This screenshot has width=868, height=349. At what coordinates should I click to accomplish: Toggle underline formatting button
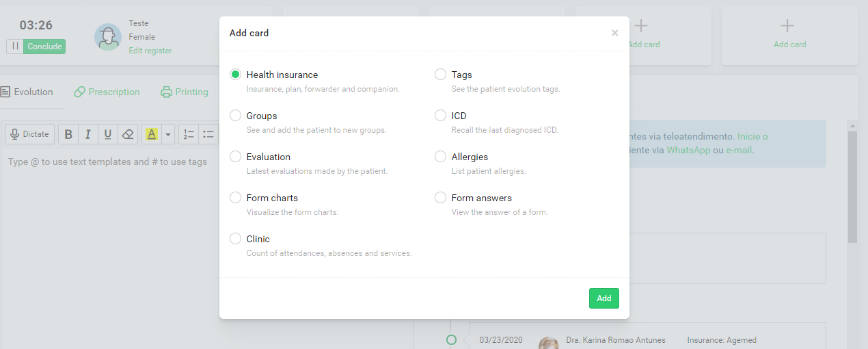click(107, 134)
